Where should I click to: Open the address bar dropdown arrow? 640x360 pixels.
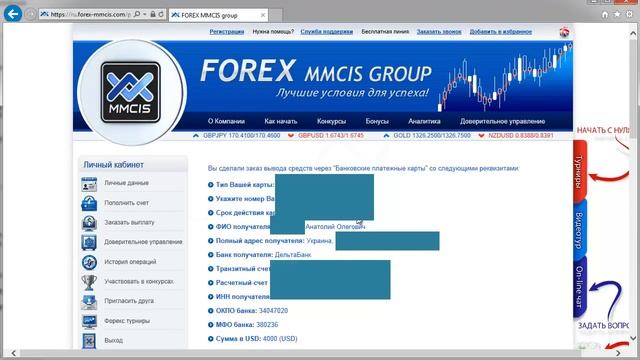point(144,14)
